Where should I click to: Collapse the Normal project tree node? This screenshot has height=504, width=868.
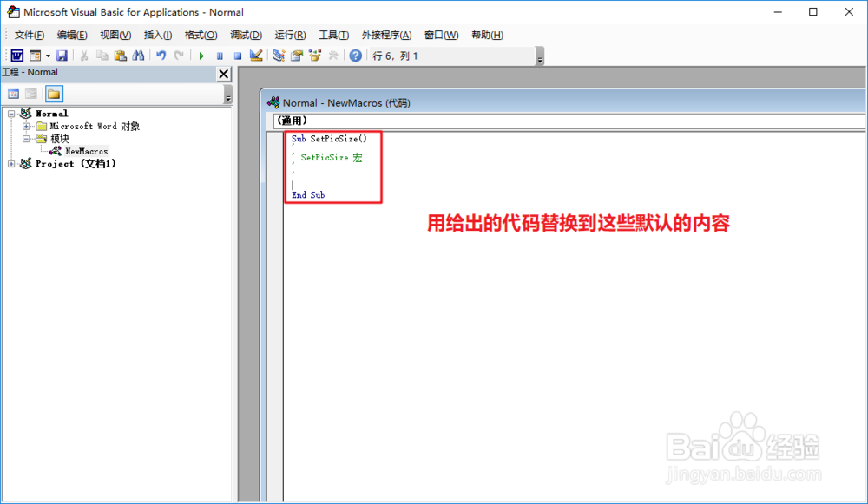(11, 114)
